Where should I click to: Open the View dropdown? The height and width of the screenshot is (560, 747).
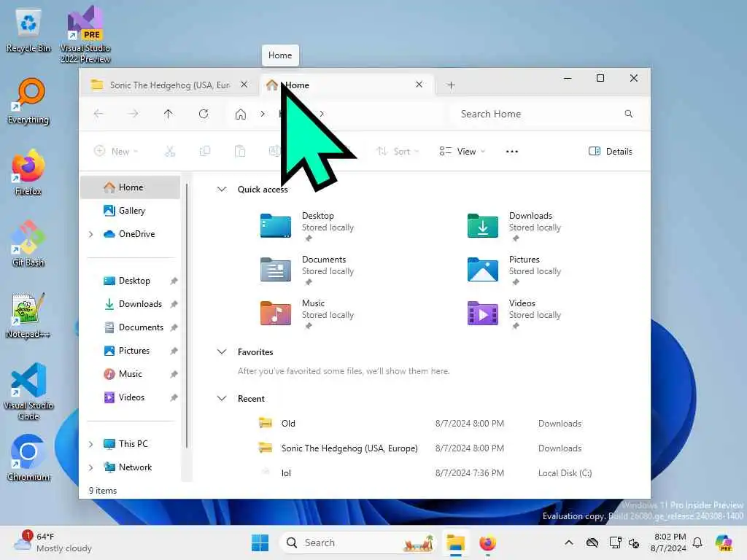click(x=462, y=152)
